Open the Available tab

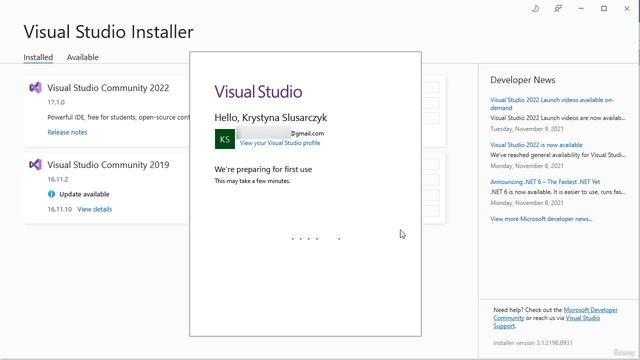click(x=82, y=57)
